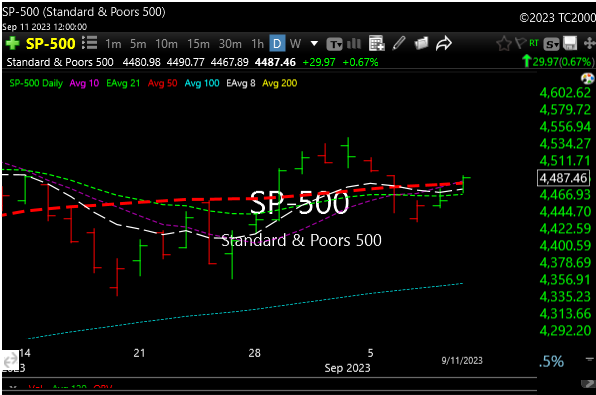
Task: Click the percent change +0.67% value
Action: [360, 62]
